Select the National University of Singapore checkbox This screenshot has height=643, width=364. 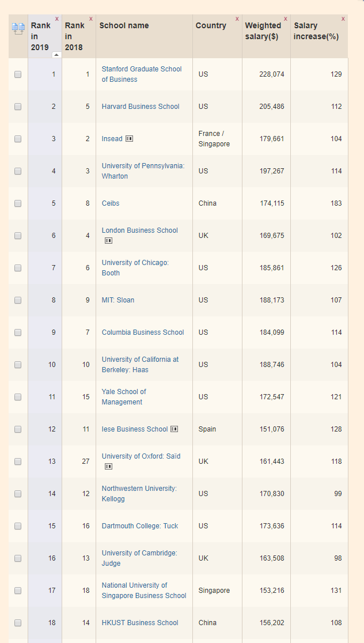18,591
